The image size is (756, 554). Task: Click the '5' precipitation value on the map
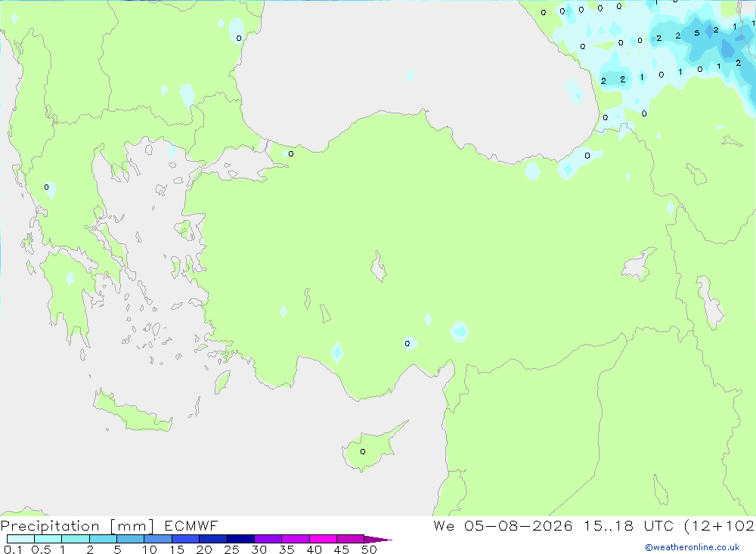tap(697, 33)
